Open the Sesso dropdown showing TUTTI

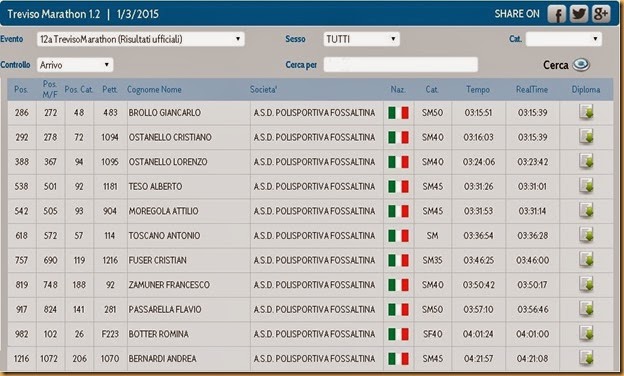coord(361,39)
